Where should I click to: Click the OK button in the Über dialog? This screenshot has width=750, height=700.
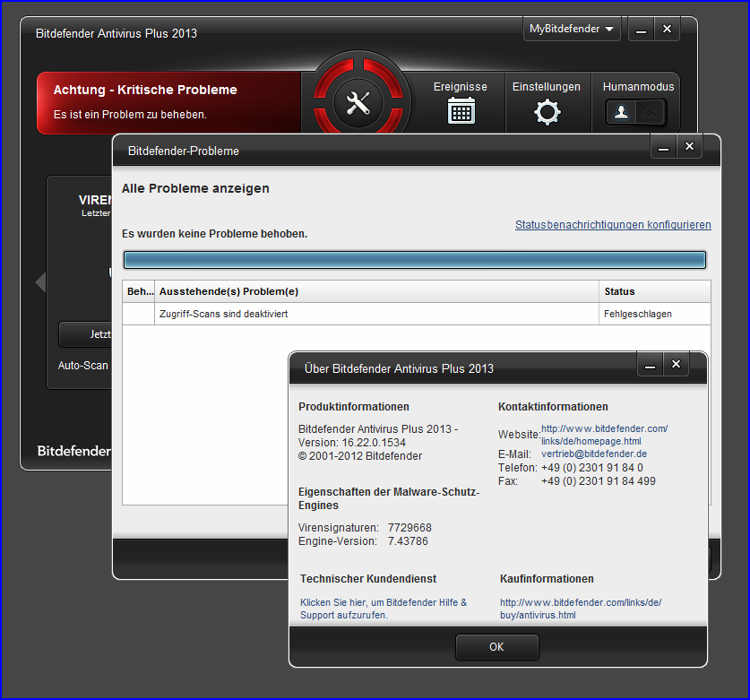(497, 647)
